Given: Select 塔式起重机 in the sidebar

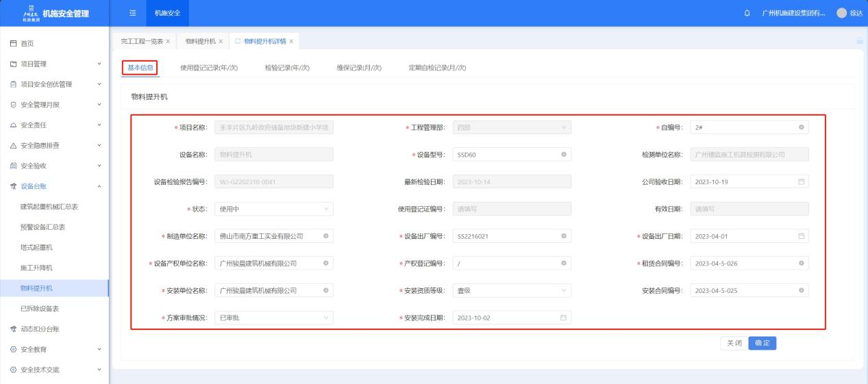Looking at the screenshot, I should click(36, 247).
